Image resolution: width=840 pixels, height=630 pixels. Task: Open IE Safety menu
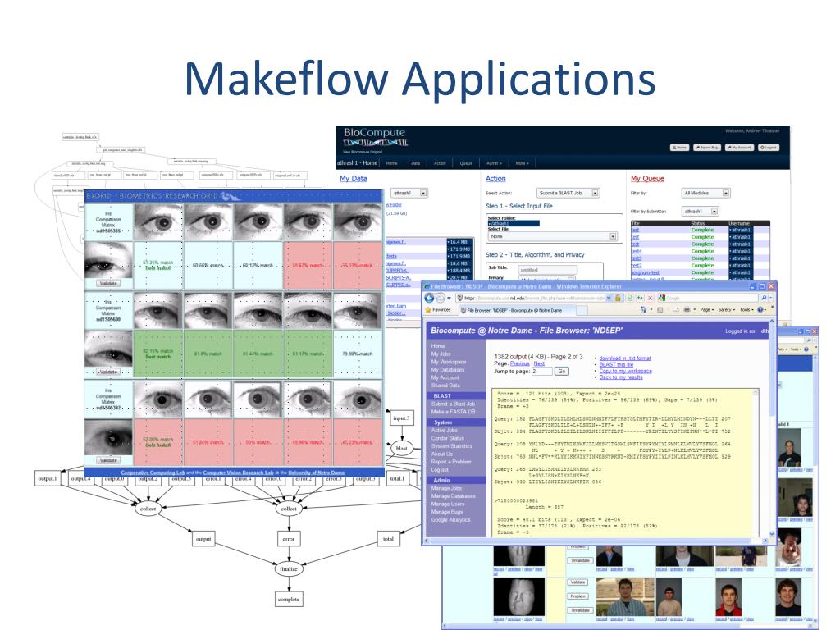[x=726, y=310]
